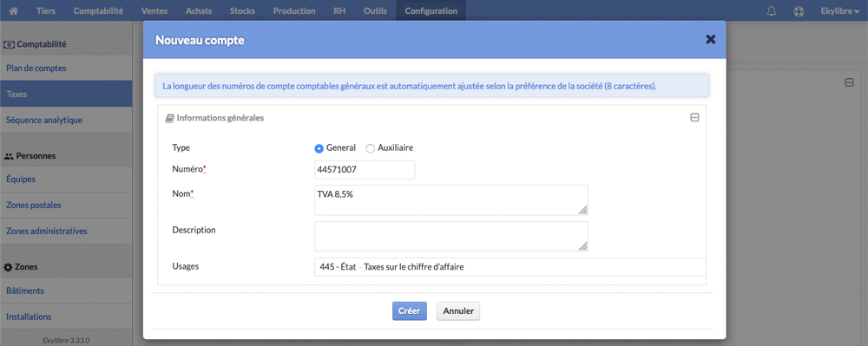Grab the Description text area resize handle
Screen dimensions: 868x346
click(x=583, y=246)
